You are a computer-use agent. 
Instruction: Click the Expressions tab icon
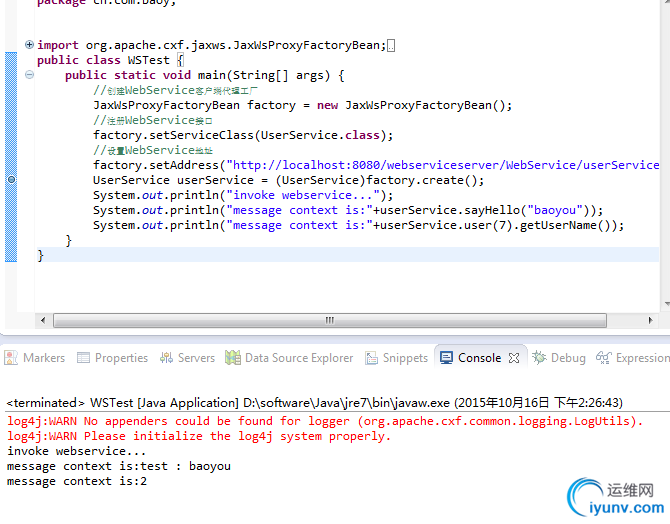click(x=604, y=358)
